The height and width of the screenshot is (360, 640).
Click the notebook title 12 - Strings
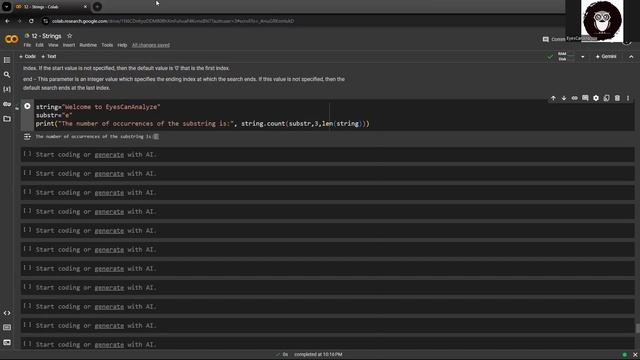point(47,36)
